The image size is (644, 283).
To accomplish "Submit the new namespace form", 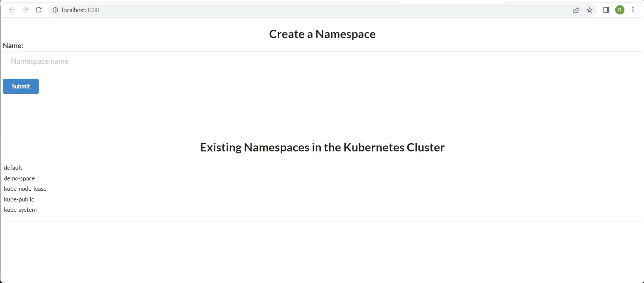I will click(21, 86).
